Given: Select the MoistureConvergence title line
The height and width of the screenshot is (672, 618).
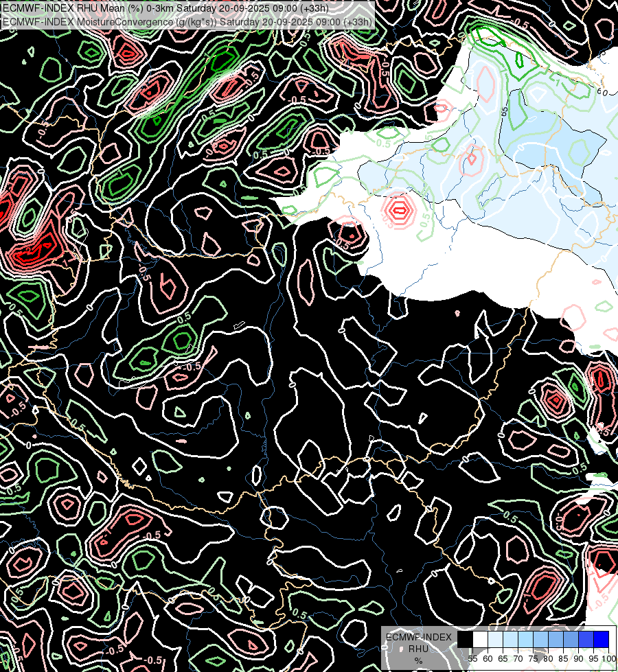Looking at the screenshot, I should 187,21.
